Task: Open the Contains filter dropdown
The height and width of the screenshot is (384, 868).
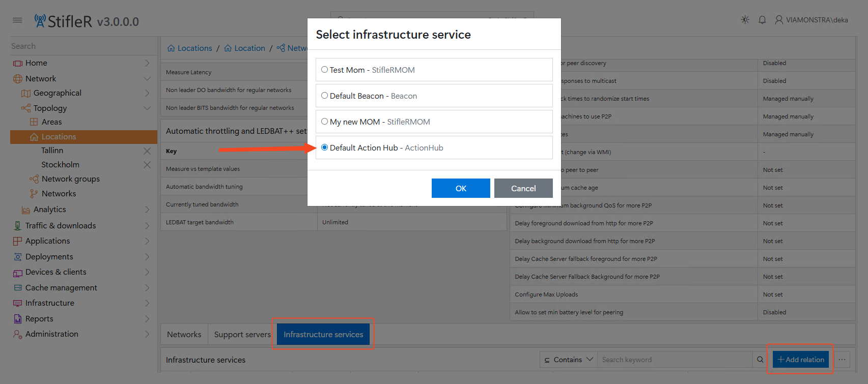Action: click(x=568, y=360)
